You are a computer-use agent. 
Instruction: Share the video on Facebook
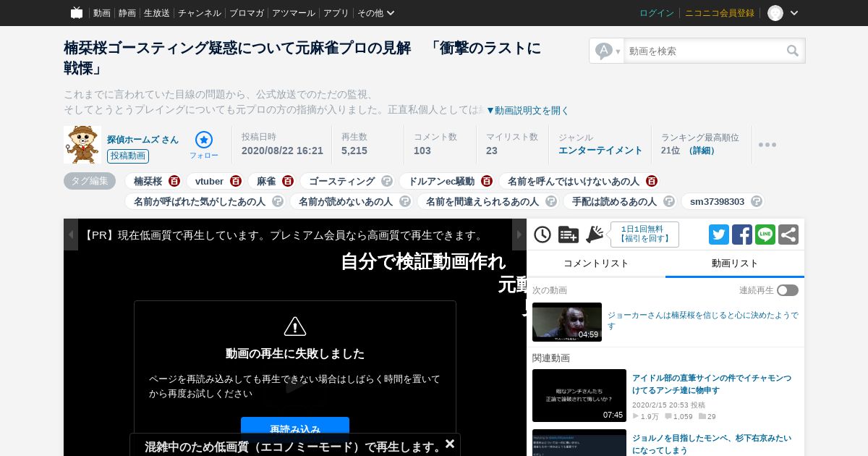pyautogui.click(x=742, y=235)
